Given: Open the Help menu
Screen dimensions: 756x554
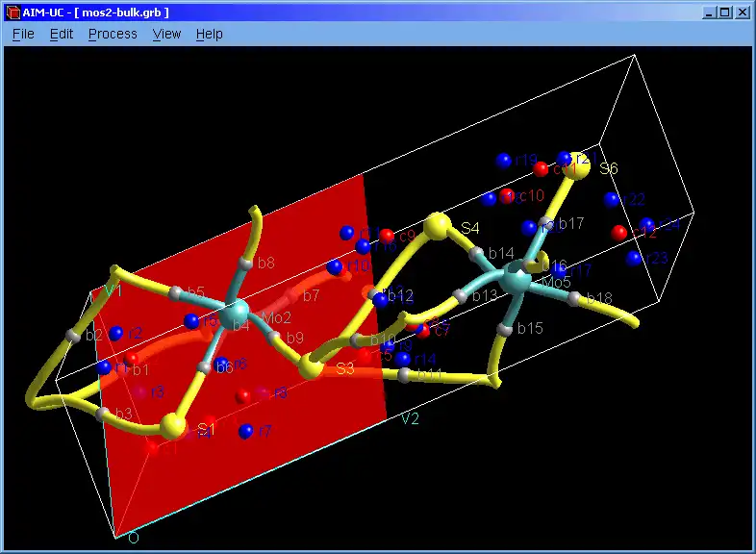Looking at the screenshot, I should tap(210, 35).
